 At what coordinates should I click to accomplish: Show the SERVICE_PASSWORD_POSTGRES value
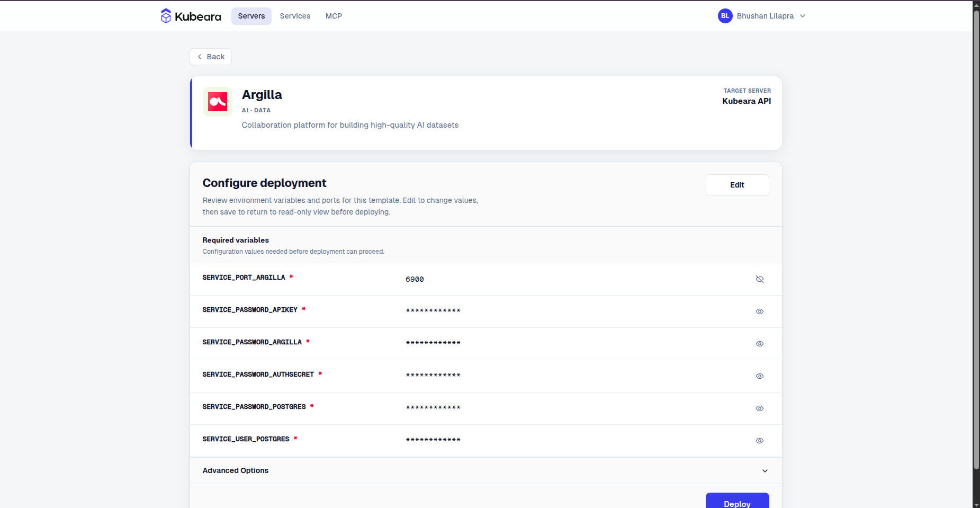760,408
